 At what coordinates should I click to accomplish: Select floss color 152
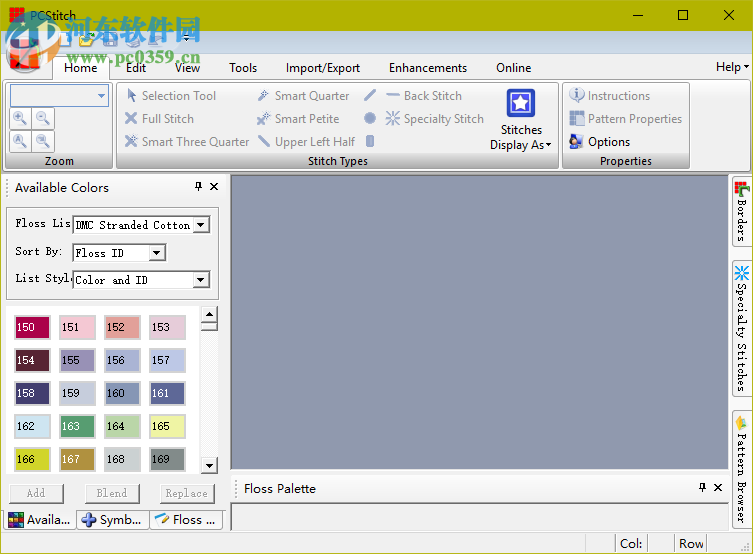pos(122,327)
